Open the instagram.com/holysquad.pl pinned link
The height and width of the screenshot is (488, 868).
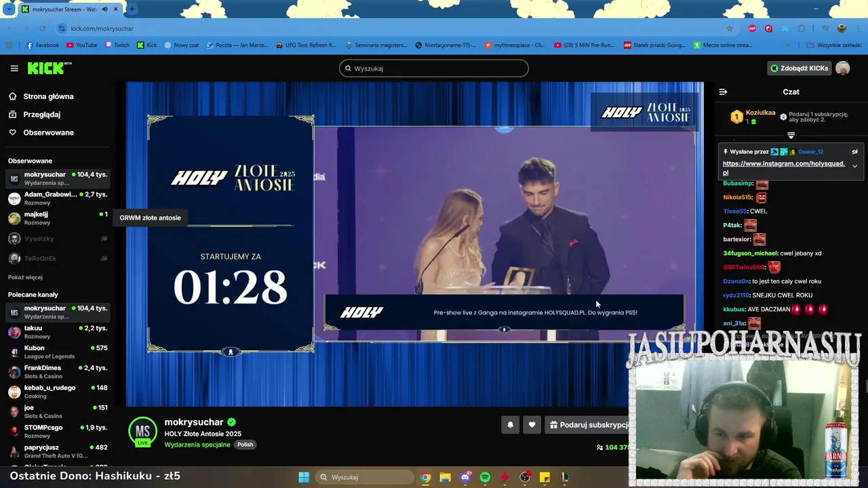tap(784, 168)
